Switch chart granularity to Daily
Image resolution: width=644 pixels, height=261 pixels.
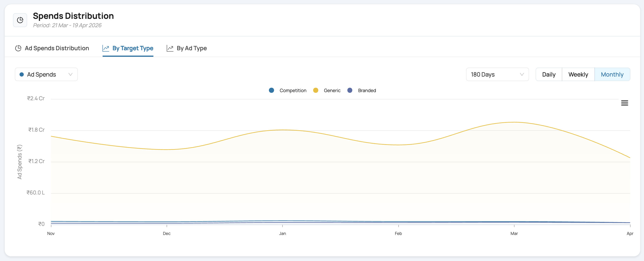tap(549, 74)
